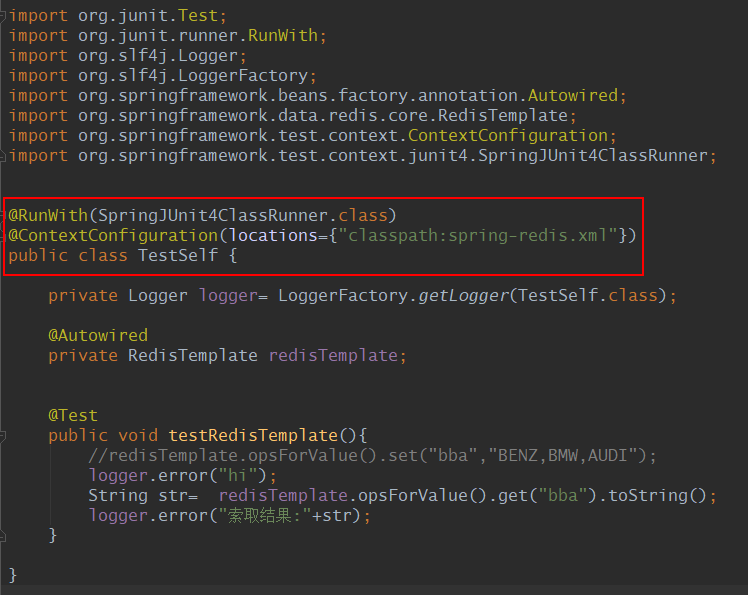Click 'RunWith' in the org.junit.runner import
This screenshot has width=748, height=595.
pyautogui.click(x=282, y=35)
